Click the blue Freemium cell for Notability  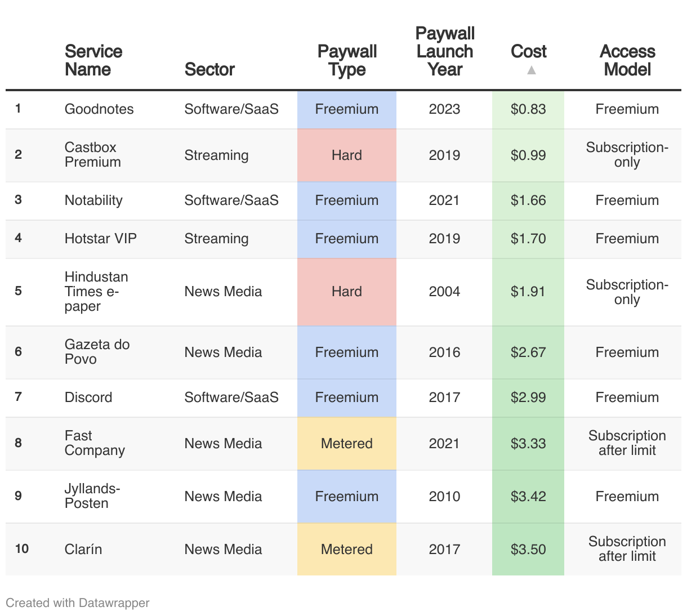point(347,200)
